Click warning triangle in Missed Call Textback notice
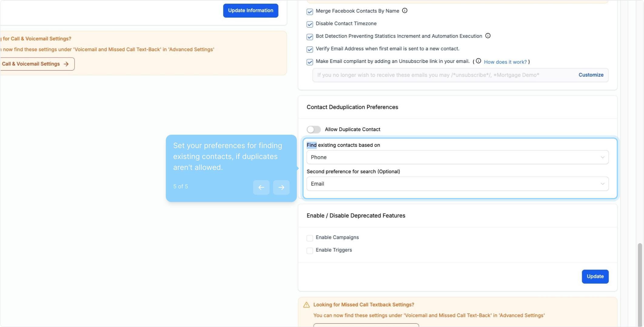This screenshot has height=327, width=644. coord(307,305)
